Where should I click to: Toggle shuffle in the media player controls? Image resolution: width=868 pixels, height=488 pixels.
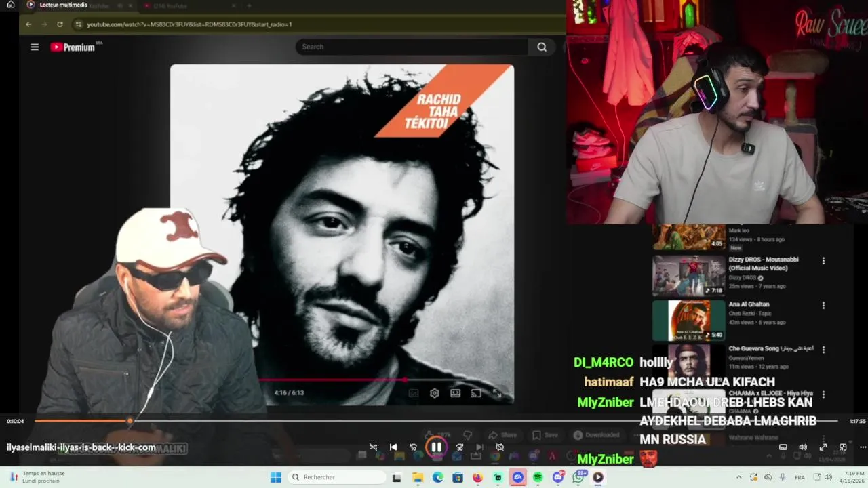pyautogui.click(x=373, y=447)
